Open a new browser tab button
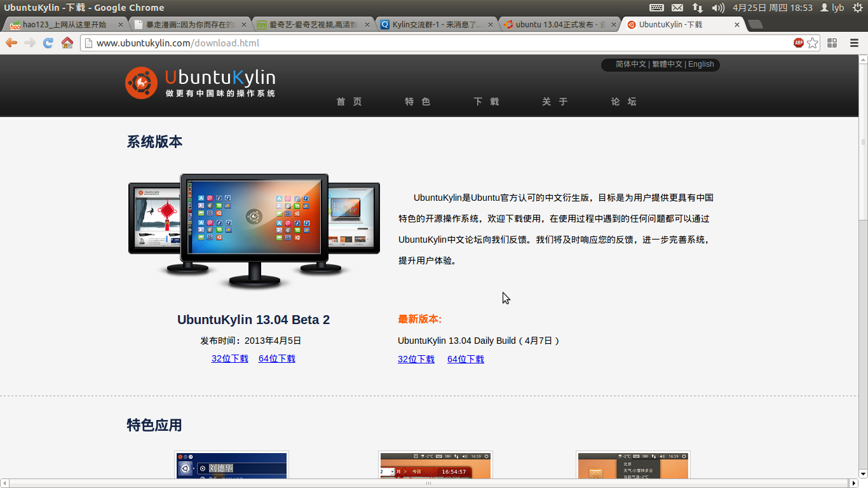The width and height of the screenshot is (868, 488). click(755, 24)
